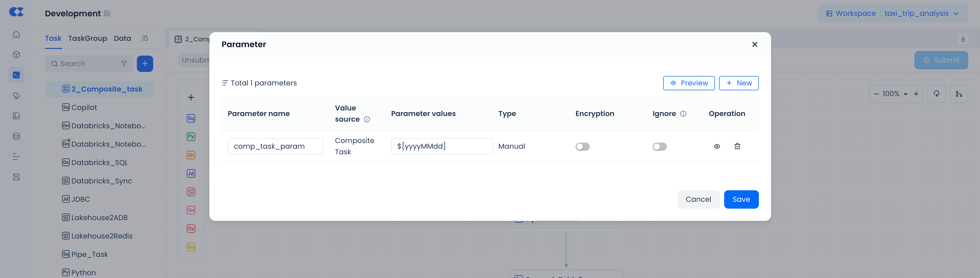Close the Parameter dialog

754,44
